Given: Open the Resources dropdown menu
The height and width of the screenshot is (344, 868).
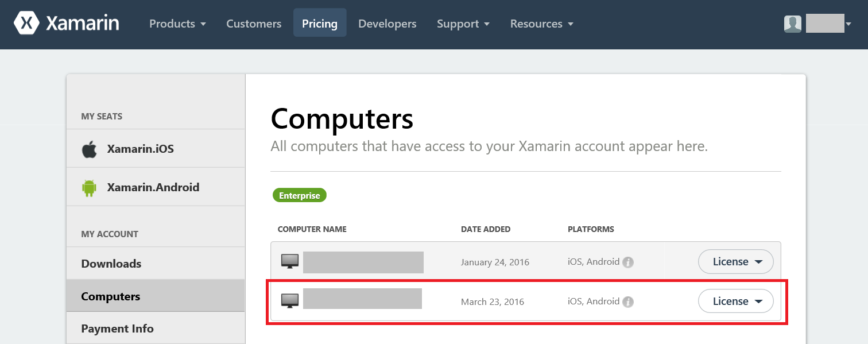Looking at the screenshot, I should click(542, 24).
